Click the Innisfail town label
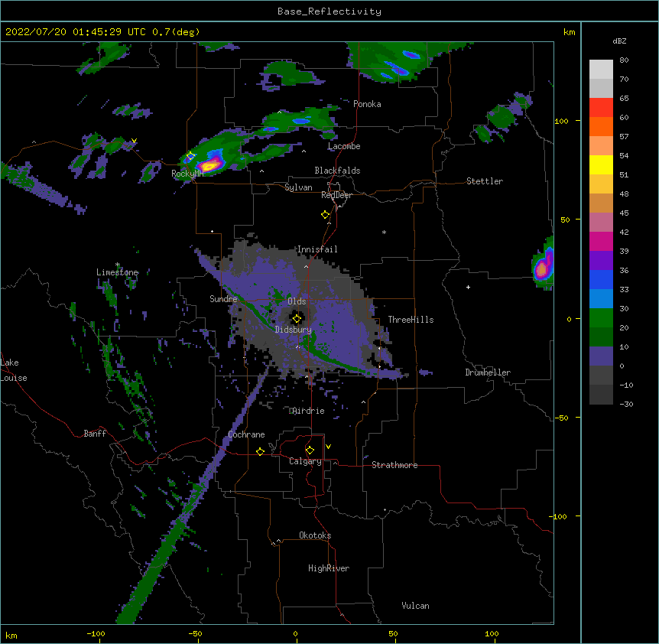 coord(317,249)
